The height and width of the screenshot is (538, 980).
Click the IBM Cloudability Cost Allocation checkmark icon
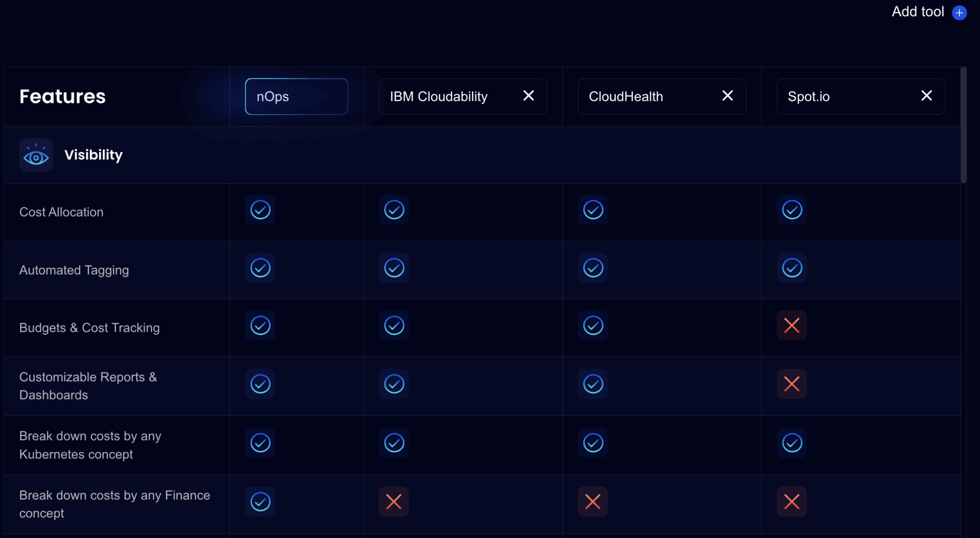point(393,209)
